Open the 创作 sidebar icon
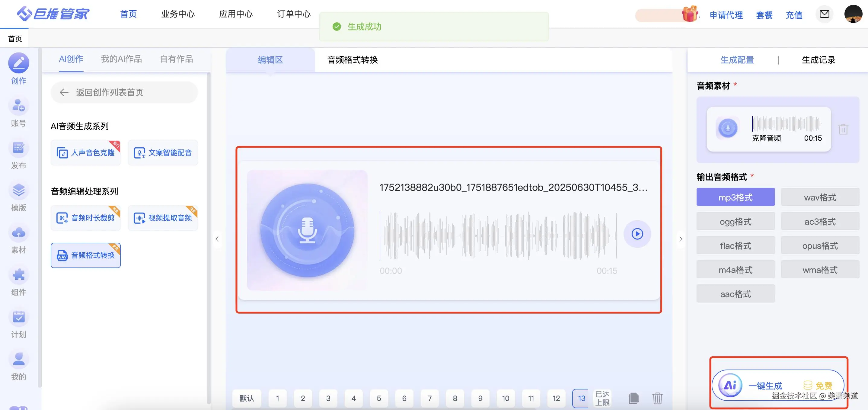Image resolution: width=868 pixels, height=410 pixels. pos(18,63)
